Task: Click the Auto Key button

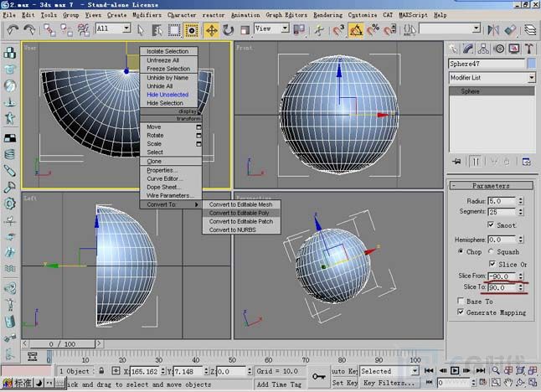Action: pos(345,371)
